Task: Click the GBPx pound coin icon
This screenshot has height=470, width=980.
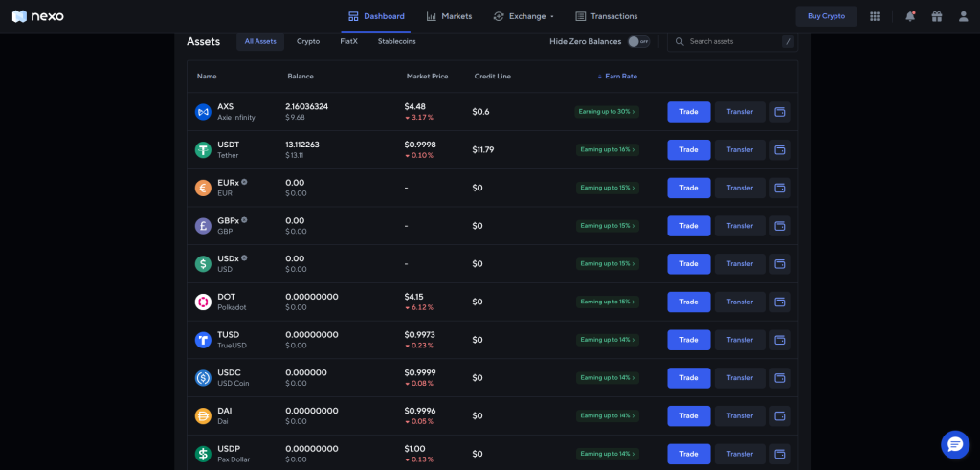Action: 203,226
